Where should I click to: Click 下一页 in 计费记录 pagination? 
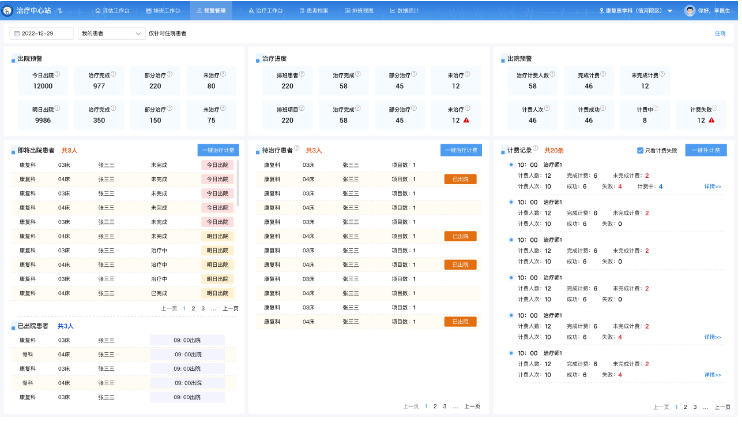pyautogui.click(x=722, y=407)
